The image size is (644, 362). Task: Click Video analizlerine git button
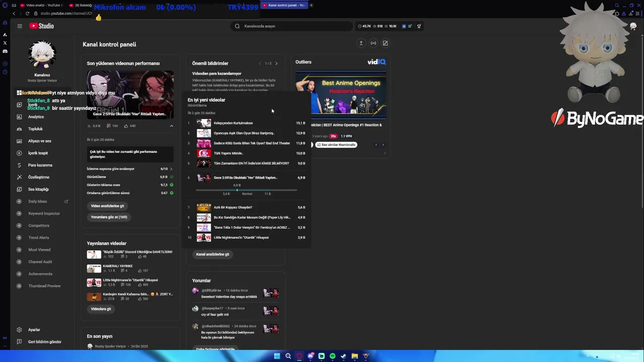[107, 206]
